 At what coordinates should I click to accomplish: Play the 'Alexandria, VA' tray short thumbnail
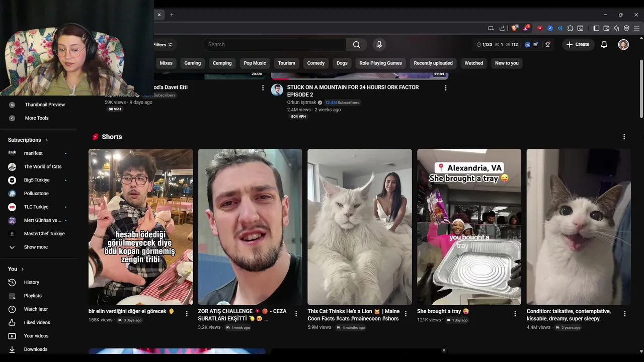tap(469, 227)
